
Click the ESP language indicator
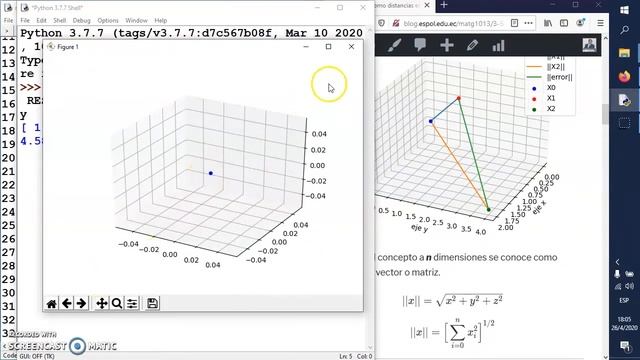(x=624, y=300)
